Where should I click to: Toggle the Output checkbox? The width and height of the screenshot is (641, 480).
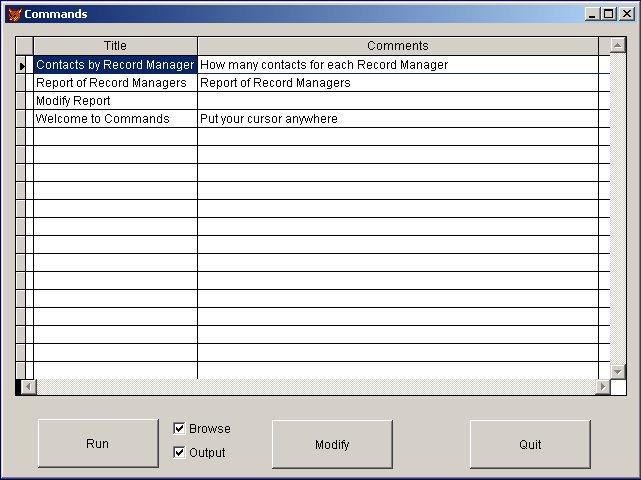179,452
